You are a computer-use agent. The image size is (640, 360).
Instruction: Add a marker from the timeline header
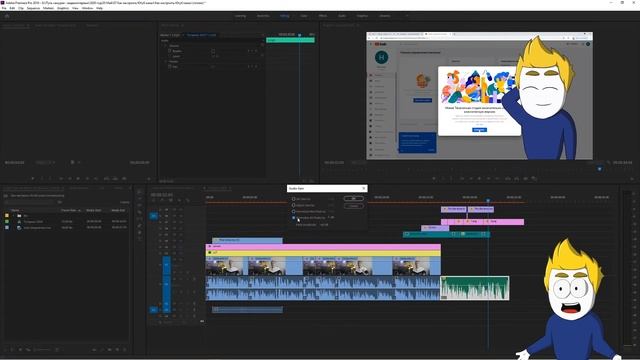click(x=180, y=200)
